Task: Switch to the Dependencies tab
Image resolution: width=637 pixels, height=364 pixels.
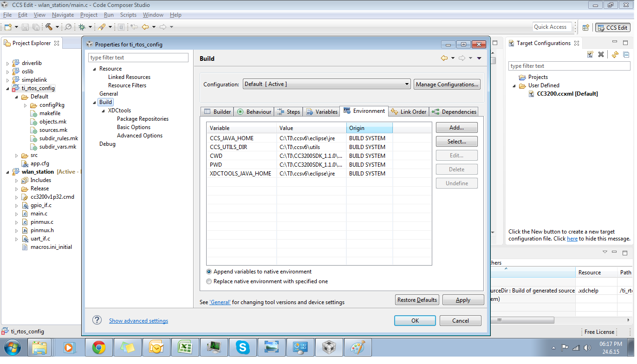Action: pyautogui.click(x=454, y=112)
